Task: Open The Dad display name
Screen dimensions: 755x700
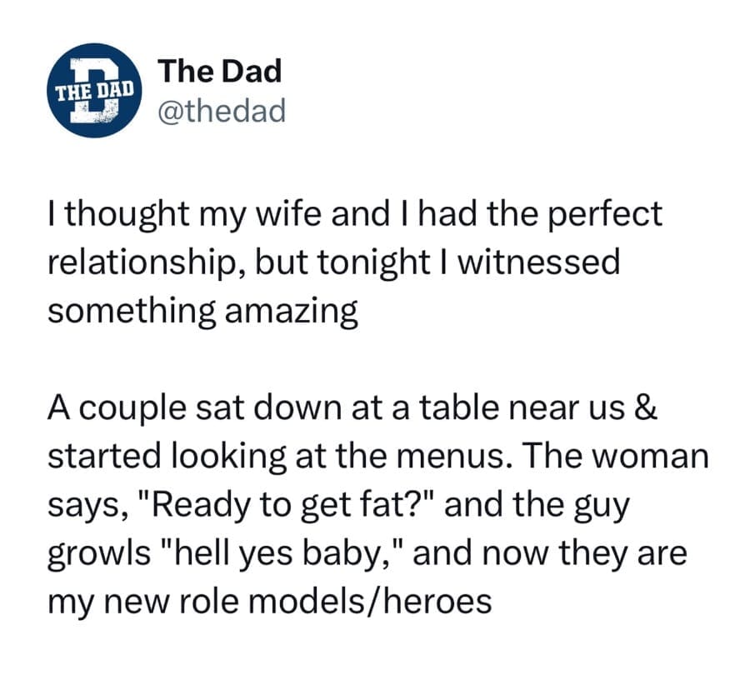Action: click(x=220, y=72)
